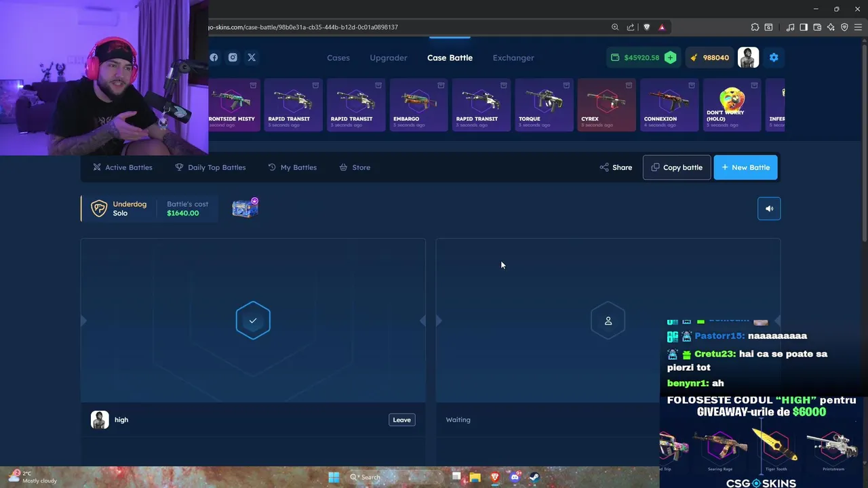Screen dimensions: 868x488
Task: Select the Case Battle nav item
Action: tap(450, 58)
